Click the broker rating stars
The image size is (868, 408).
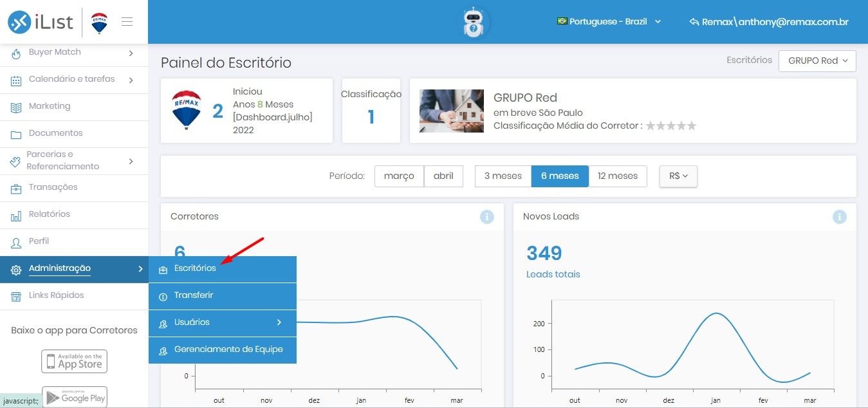pos(671,126)
